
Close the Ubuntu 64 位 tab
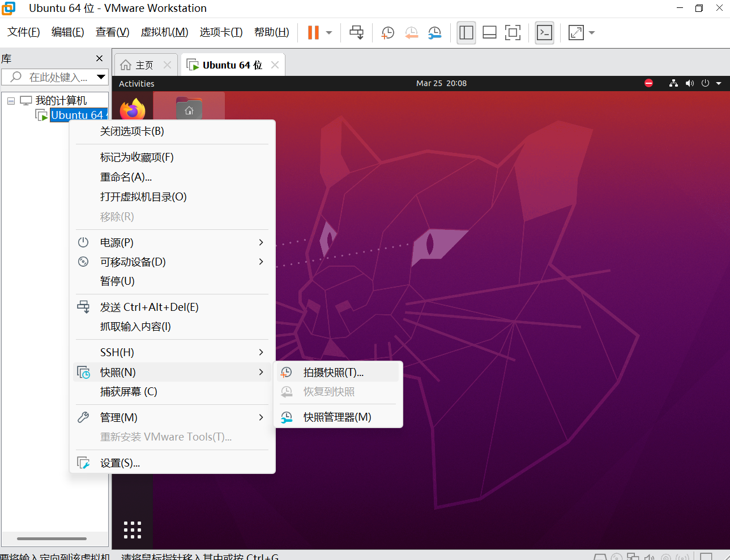click(275, 65)
